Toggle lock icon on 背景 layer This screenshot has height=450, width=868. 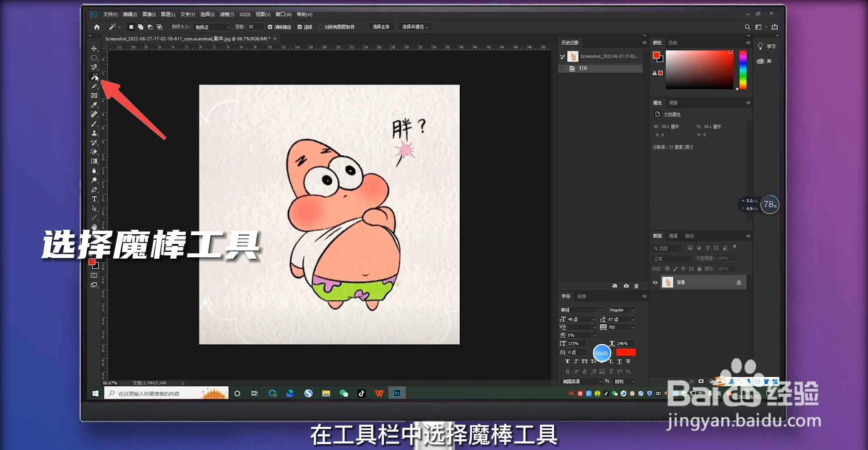739,283
